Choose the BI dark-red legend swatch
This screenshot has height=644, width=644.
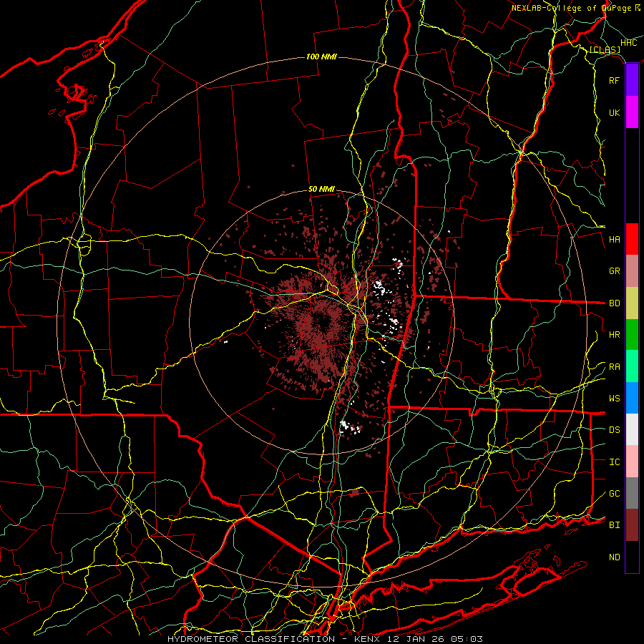(632, 525)
